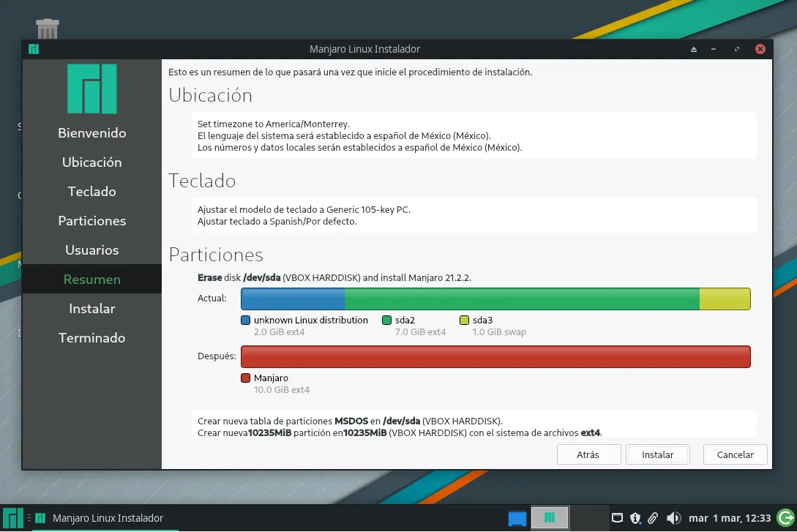Click the 'unknown Linux distribution' legend label
Screen dimensions: 797x532
[310, 320]
